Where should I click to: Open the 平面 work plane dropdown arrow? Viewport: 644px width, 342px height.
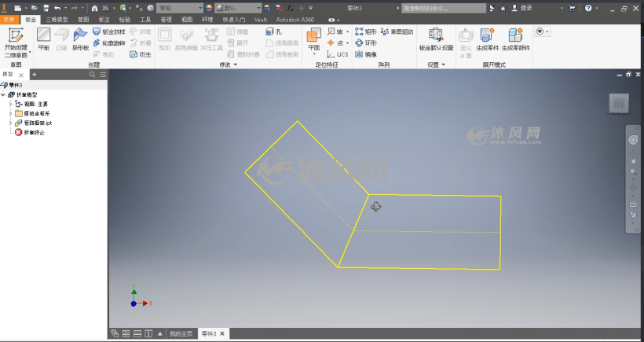click(x=314, y=55)
